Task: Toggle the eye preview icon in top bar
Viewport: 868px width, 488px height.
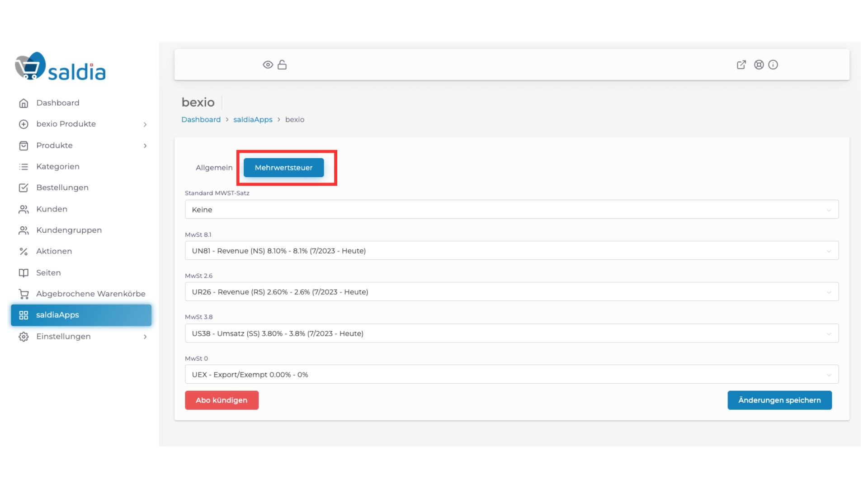Action: pyautogui.click(x=268, y=65)
